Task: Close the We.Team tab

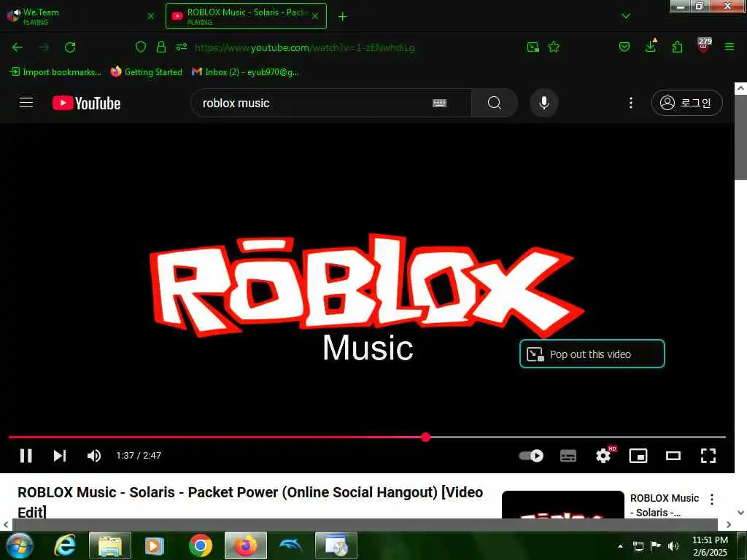Action: [x=151, y=16]
